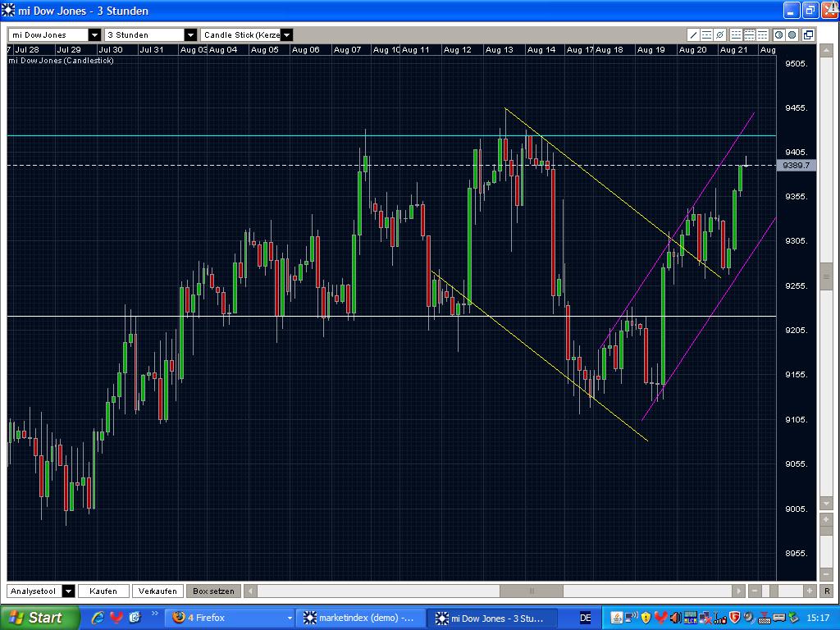Click the Kaufen button
The image size is (840, 630).
pos(103,591)
